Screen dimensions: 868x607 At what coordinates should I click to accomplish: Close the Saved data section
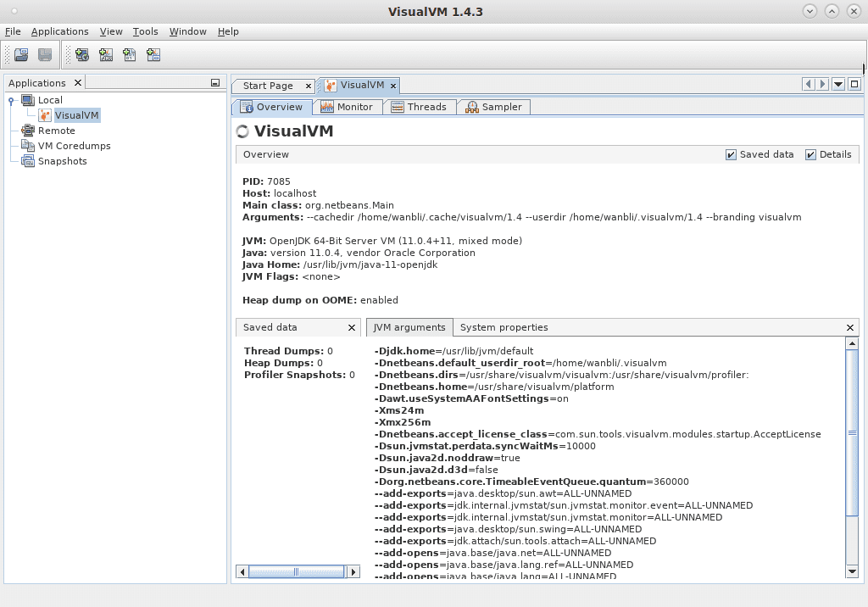pyautogui.click(x=352, y=328)
